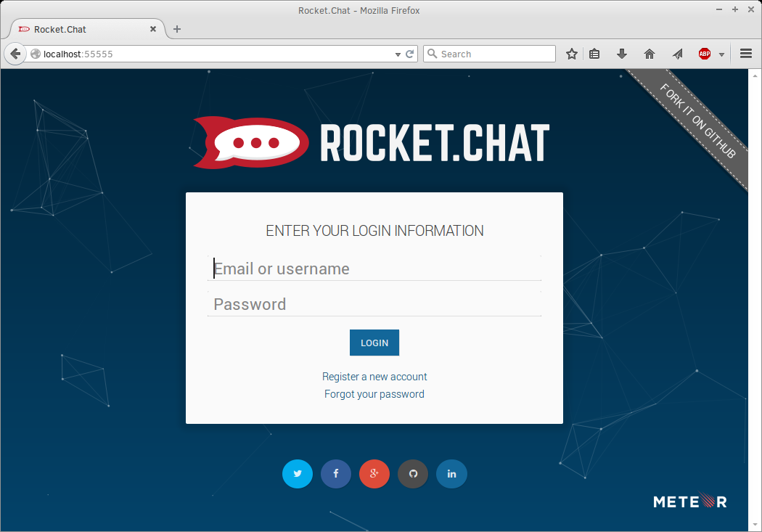The width and height of the screenshot is (762, 532).
Task: Bookmark the page with the star icon
Action: tap(571, 54)
